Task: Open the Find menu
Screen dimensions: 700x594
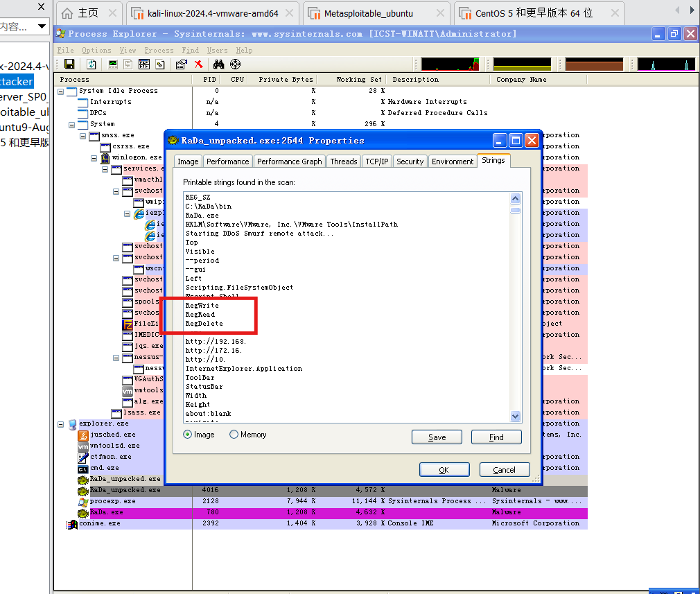Action: tap(190, 50)
